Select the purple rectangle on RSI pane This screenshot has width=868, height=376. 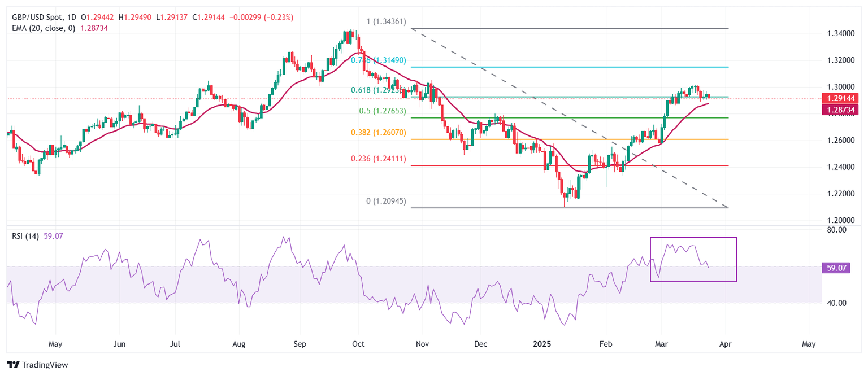coord(693,259)
